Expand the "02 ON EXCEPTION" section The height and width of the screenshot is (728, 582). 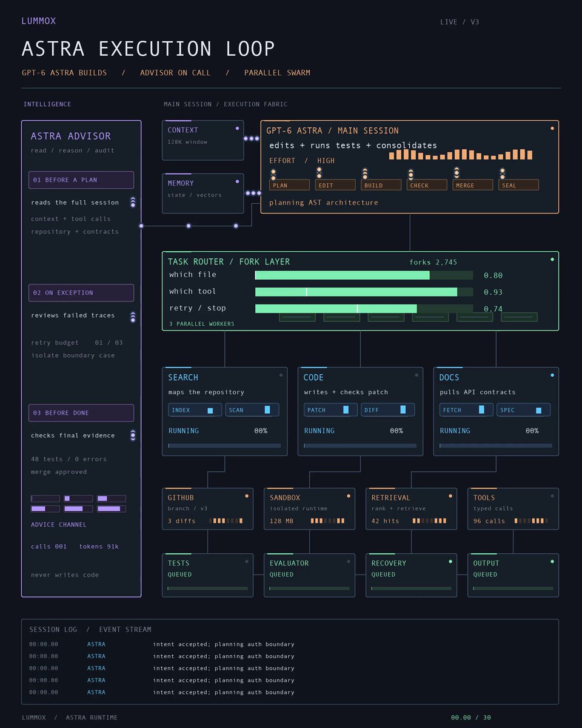81,293
